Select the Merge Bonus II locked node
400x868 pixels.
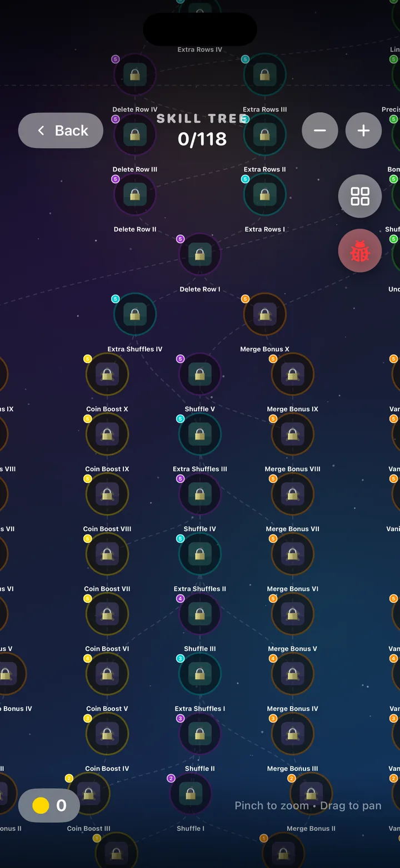pos(311,794)
